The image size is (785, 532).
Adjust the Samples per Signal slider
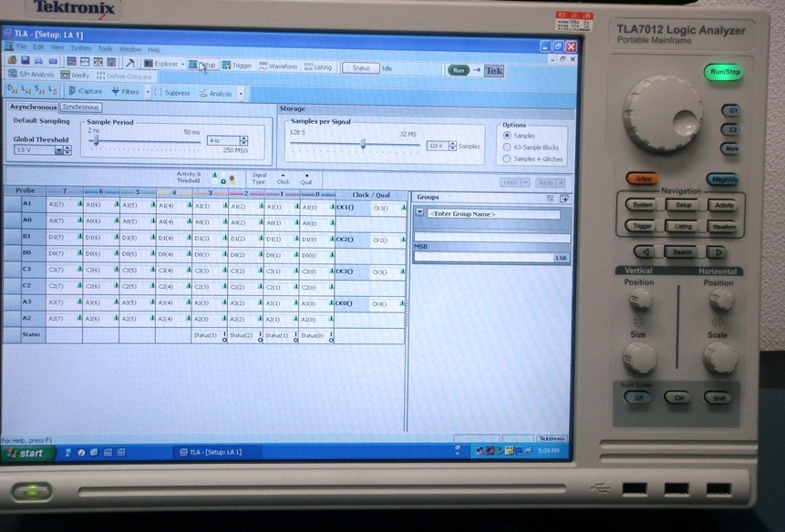tap(364, 144)
